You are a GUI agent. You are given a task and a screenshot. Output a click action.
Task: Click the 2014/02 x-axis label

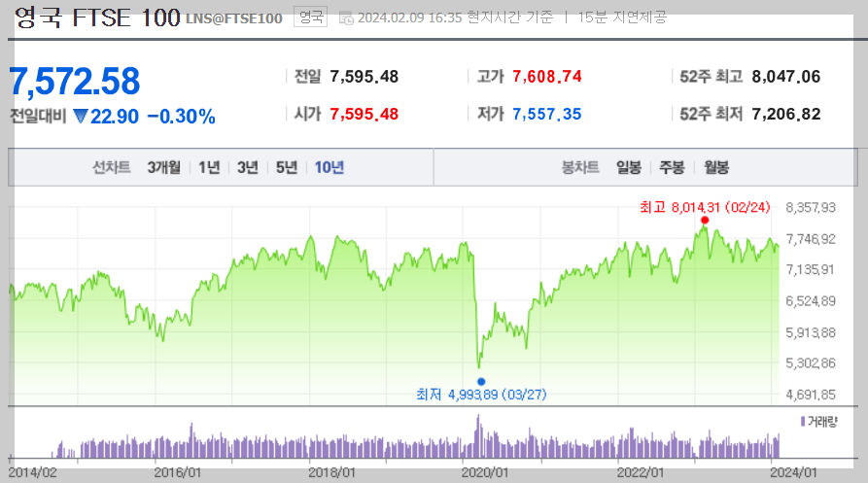click(33, 472)
